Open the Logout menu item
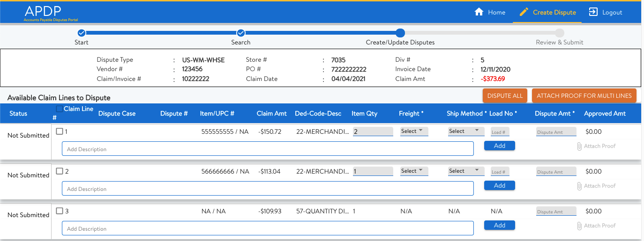Viewport: 644px width, 241px height. coord(606,12)
